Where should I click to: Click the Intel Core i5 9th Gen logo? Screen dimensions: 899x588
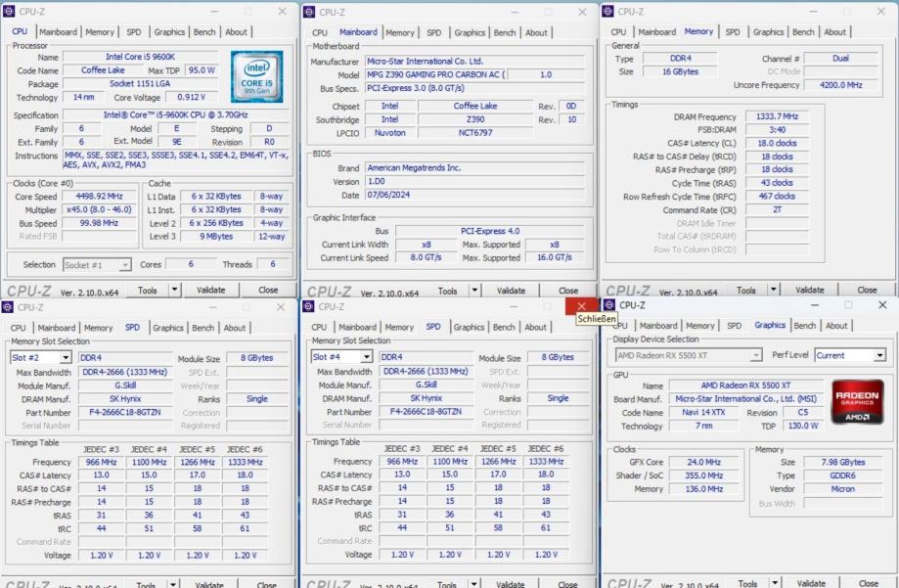257,76
